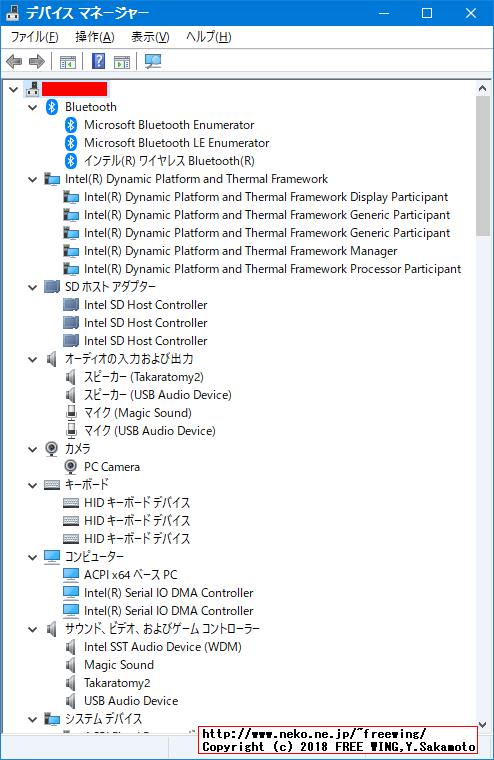This screenshot has width=494, height=760.
Task: Click the マイク (Magic Sound) microphone icon
Action: tap(71, 413)
